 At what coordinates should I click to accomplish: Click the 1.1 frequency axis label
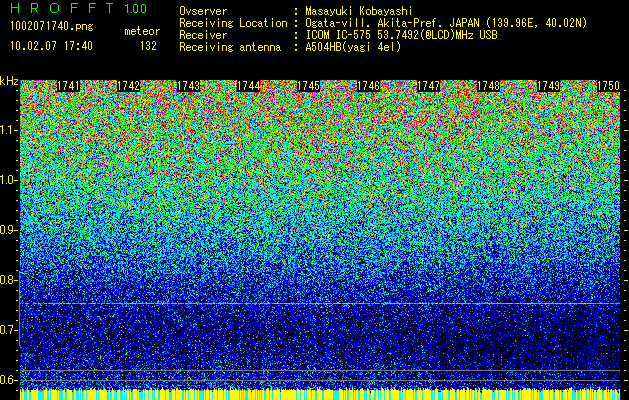(8, 130)
